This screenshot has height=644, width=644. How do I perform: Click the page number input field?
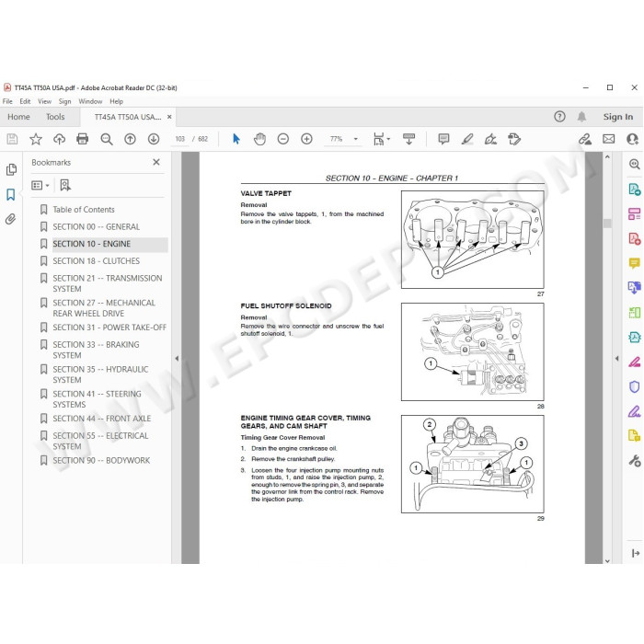[180, 139]
